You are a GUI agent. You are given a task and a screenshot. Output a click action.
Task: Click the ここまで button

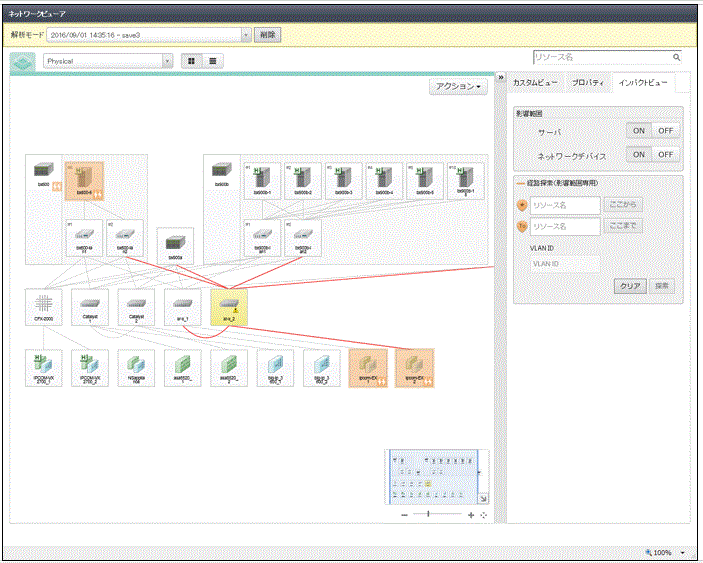coord(623,225)
